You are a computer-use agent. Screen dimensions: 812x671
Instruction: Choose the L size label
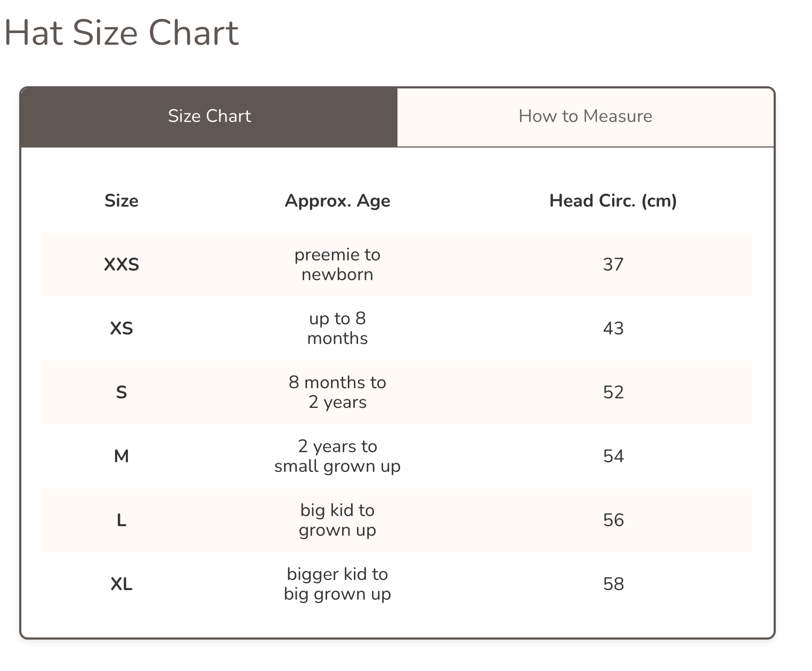(121, 520)
